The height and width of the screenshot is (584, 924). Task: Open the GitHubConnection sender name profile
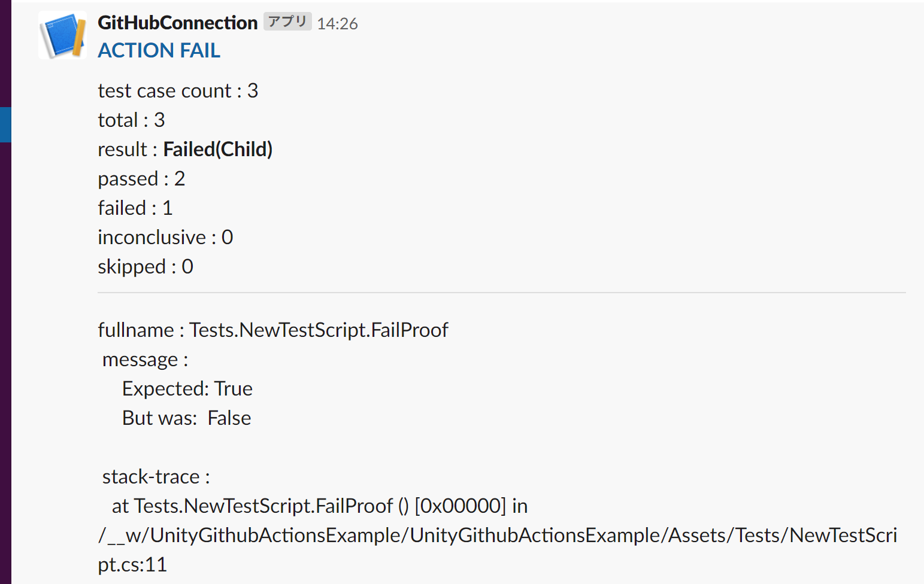click(x=177, y=23)
